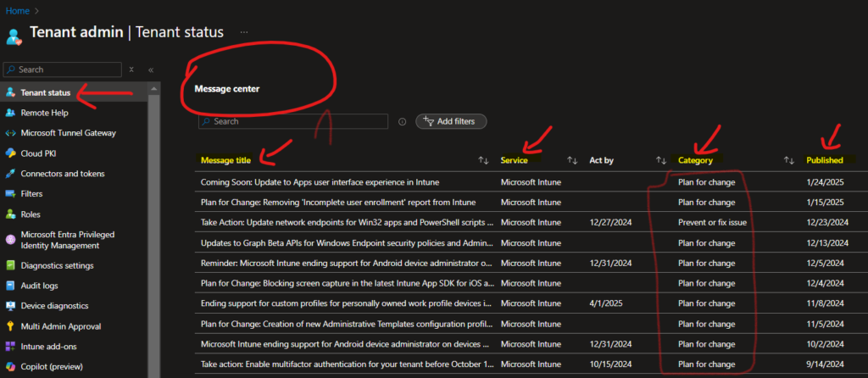
Task: Click the Microsoft Tunnel Gateway icon
Action: point(10,133)
